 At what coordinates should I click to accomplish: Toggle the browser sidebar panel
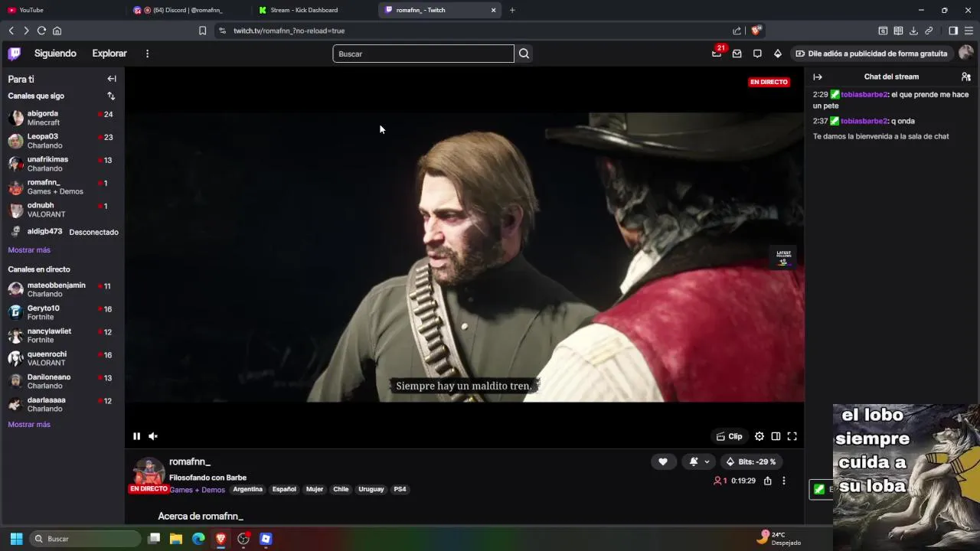point(953,31)
